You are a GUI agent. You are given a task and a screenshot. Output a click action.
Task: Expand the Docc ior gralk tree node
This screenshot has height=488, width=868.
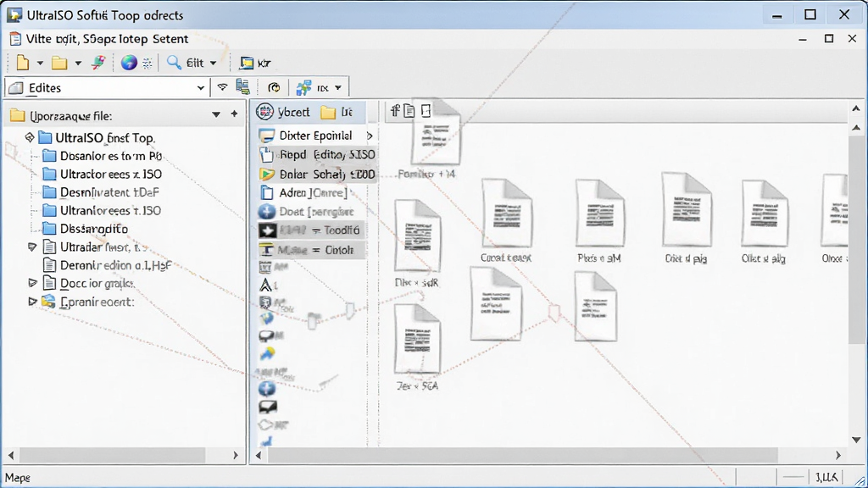[x=33, y=283]
